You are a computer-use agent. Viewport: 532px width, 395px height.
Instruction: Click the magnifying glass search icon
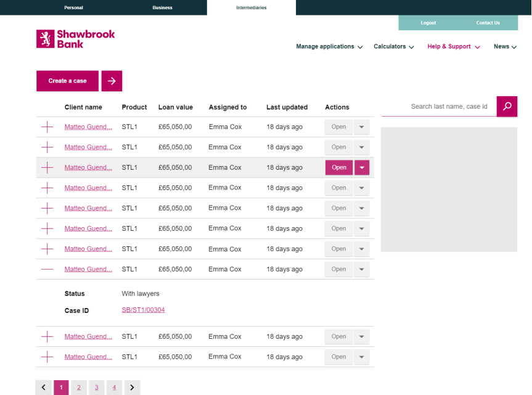pos(507,106)
